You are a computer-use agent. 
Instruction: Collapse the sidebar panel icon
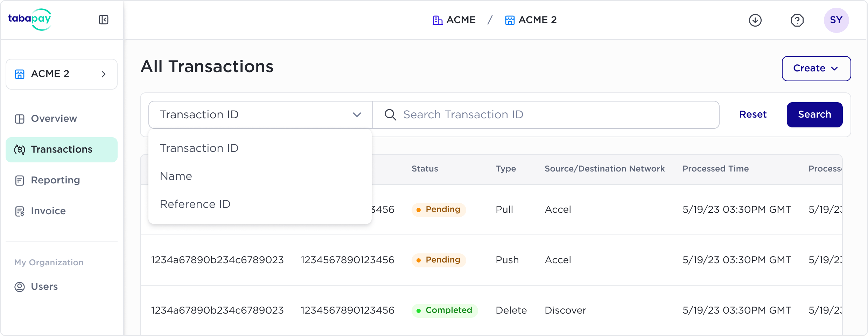point(104,20)
